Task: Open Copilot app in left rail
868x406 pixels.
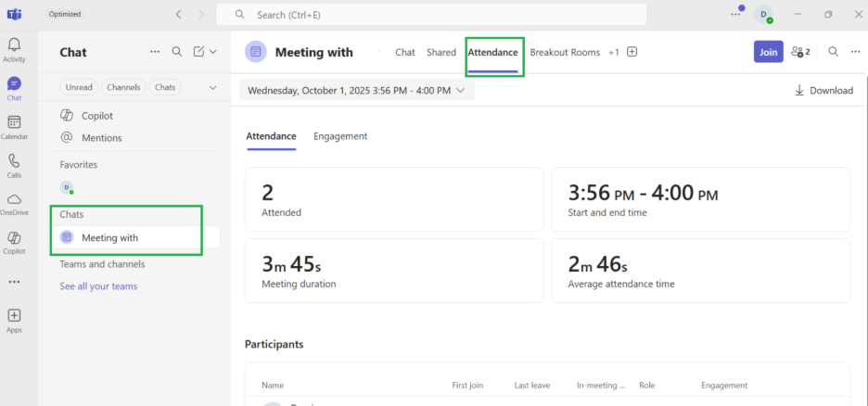Action: [x=14, y=243]
